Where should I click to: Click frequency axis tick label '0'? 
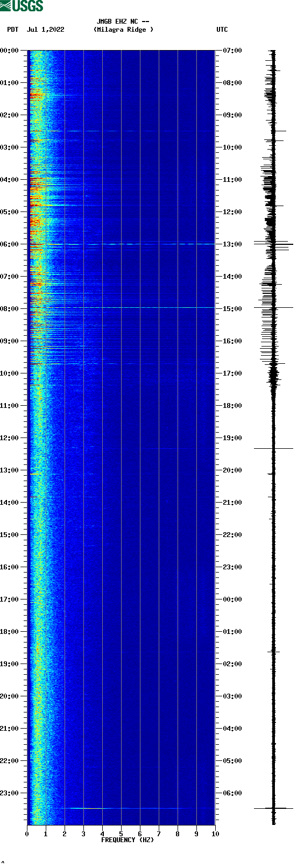[x=27, y=835]
